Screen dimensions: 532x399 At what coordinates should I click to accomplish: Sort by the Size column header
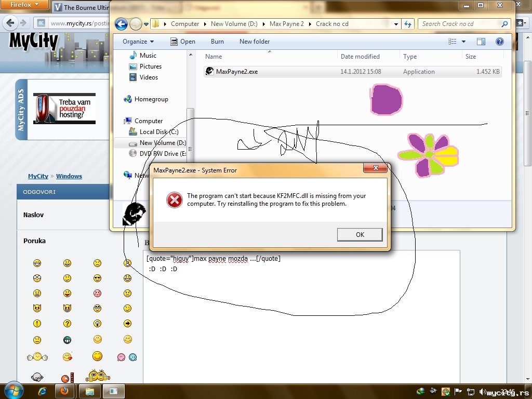(483, 56)
